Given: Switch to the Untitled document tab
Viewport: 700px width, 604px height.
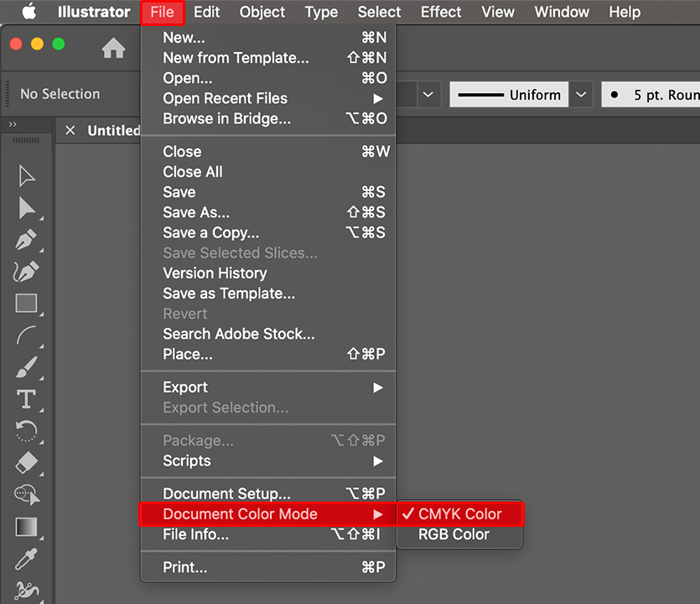Looking at the screenshot, I should (x=114, y=131).
